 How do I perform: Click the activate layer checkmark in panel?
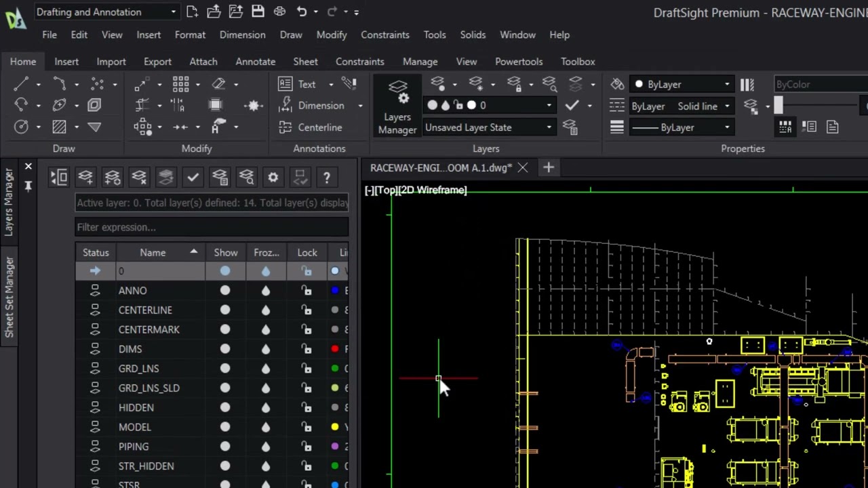193,177
